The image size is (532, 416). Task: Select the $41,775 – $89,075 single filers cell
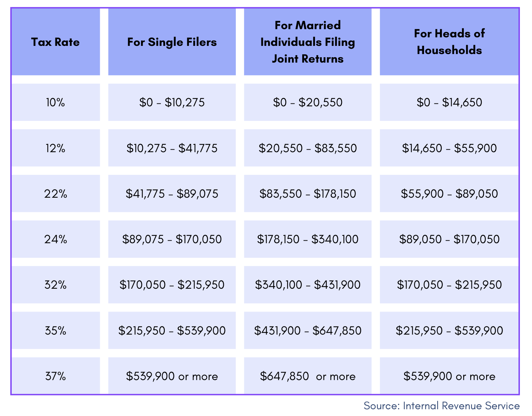(172, 193)
